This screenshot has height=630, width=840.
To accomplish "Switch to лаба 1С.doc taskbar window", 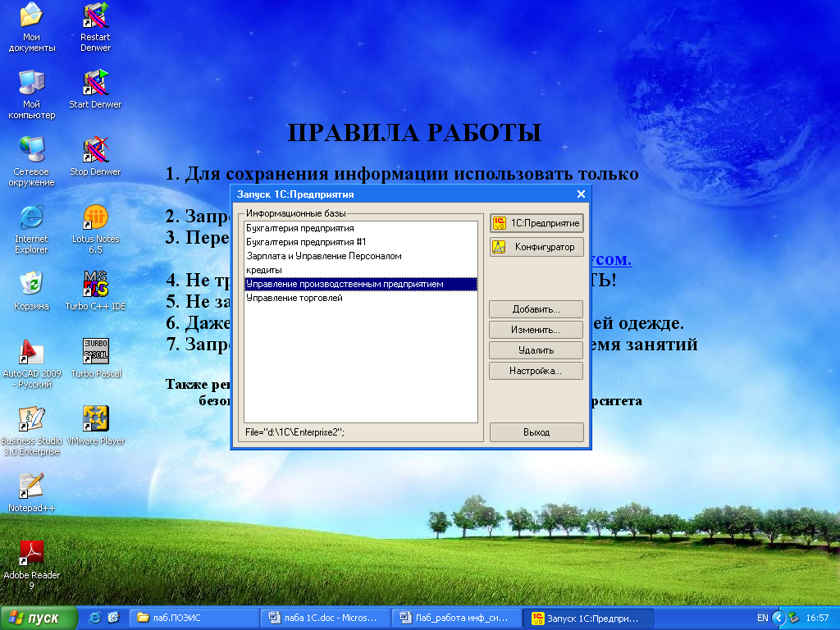I will coord(322,618).
